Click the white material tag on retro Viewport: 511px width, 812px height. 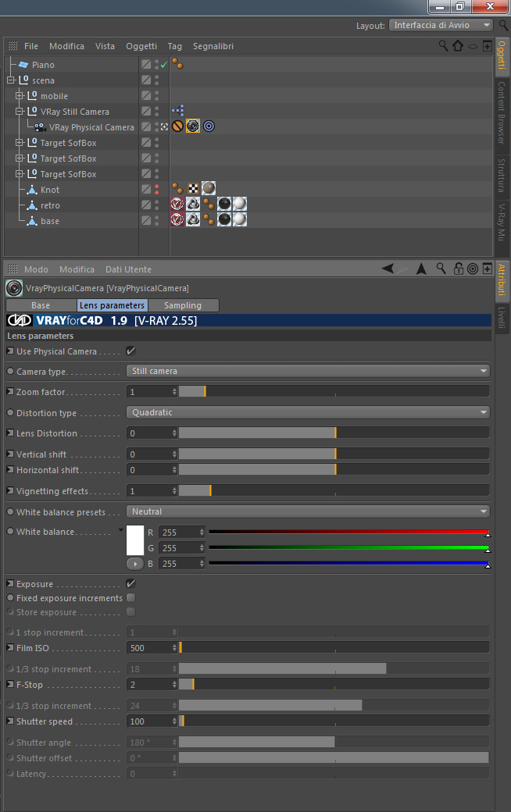pyautogui.click(x=239, y=204)
